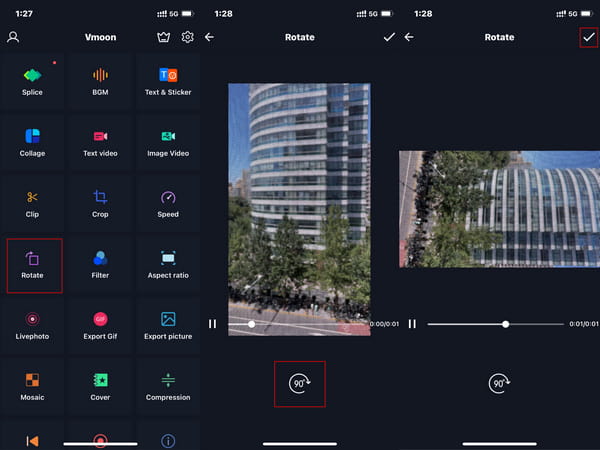Open the Filter tool
This screenshot has height=450, width=600.
[100, 265]
